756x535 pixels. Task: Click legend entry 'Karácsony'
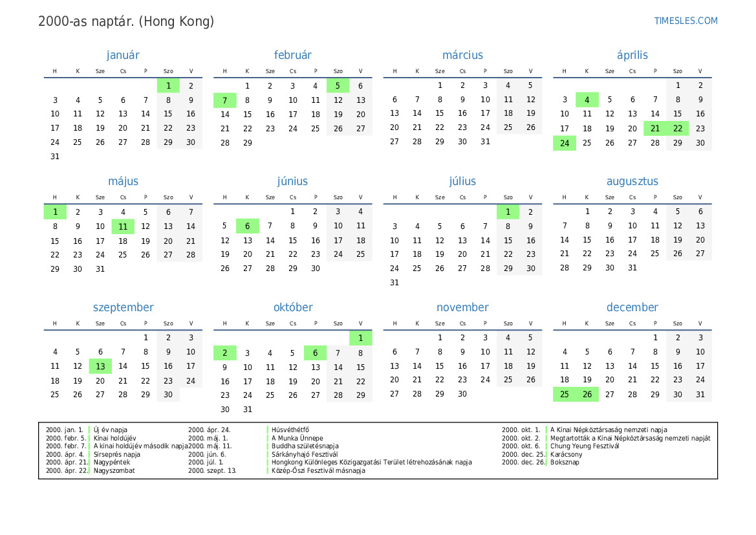567,454
